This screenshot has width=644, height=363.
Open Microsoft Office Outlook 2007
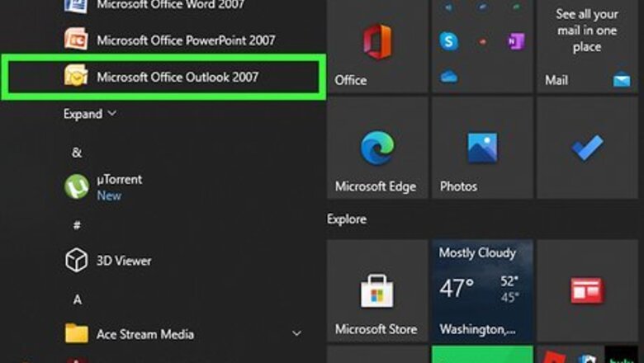[x=177, y=78]
